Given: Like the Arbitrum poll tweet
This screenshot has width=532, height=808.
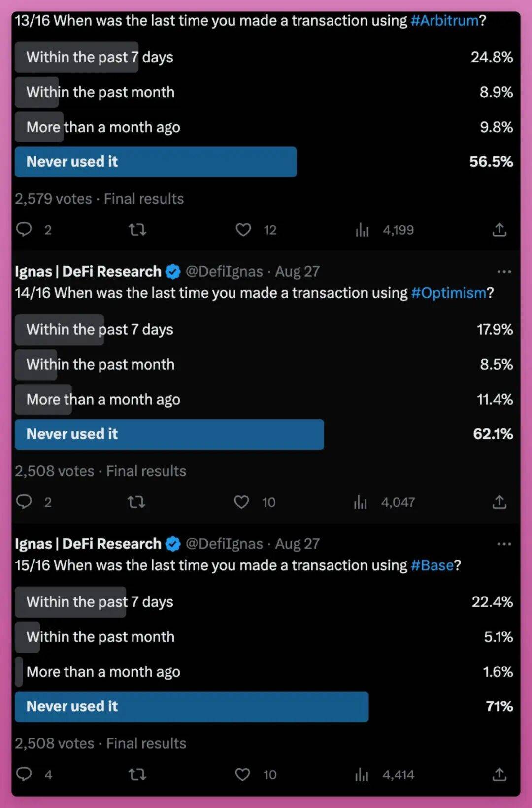Looking at the screenshot, I should point(243,230).
